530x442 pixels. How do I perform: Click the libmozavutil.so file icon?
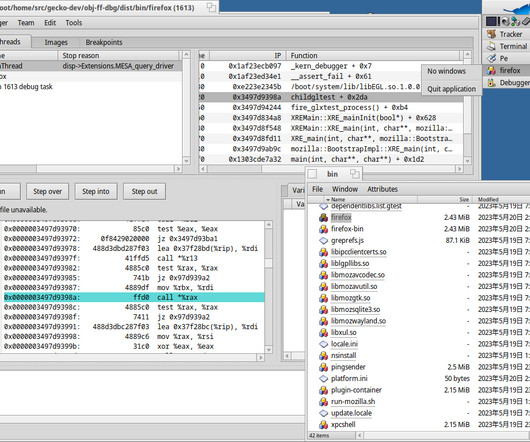click(323, 286)
